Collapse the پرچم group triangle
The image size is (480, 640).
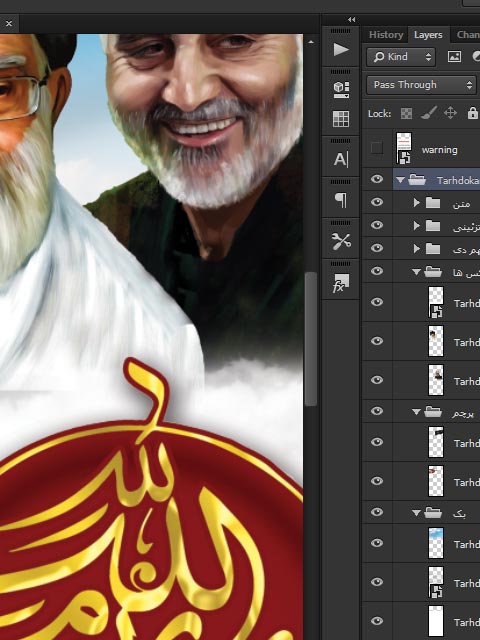tap(416, 412)
